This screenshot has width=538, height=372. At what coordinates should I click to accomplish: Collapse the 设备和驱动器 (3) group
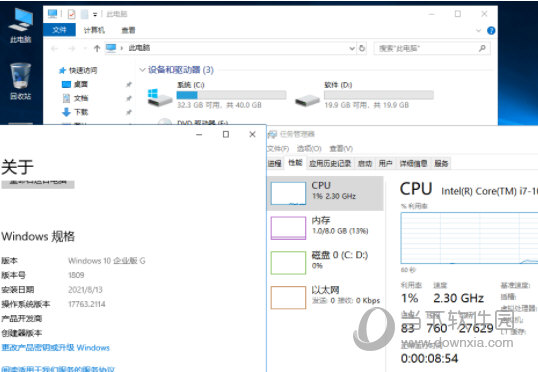[x=142, y=70]
